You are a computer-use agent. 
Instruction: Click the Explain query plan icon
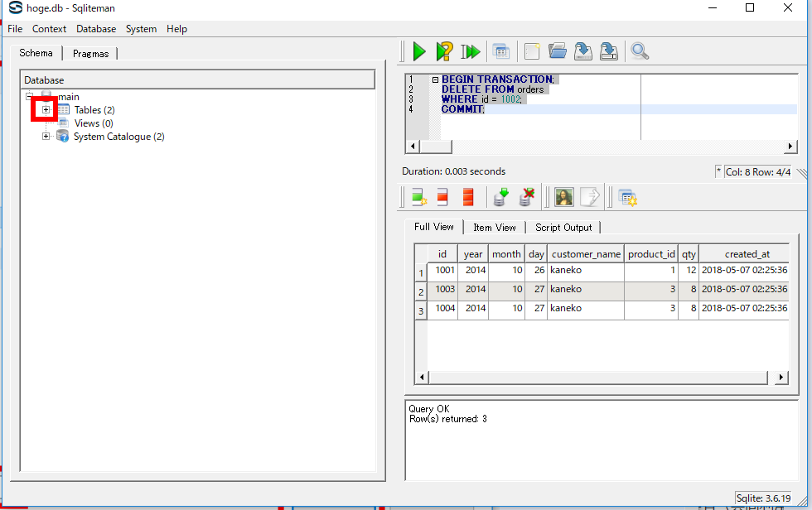point(444,51)
